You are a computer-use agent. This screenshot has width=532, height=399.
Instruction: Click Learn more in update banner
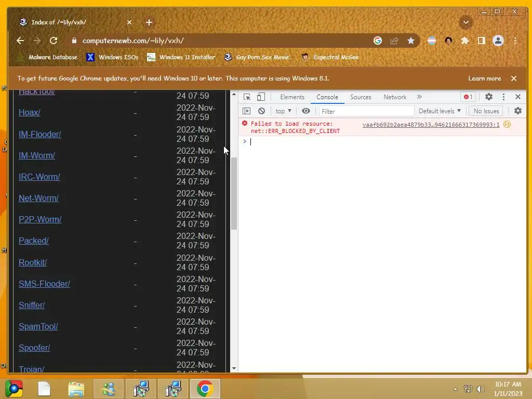485,78
